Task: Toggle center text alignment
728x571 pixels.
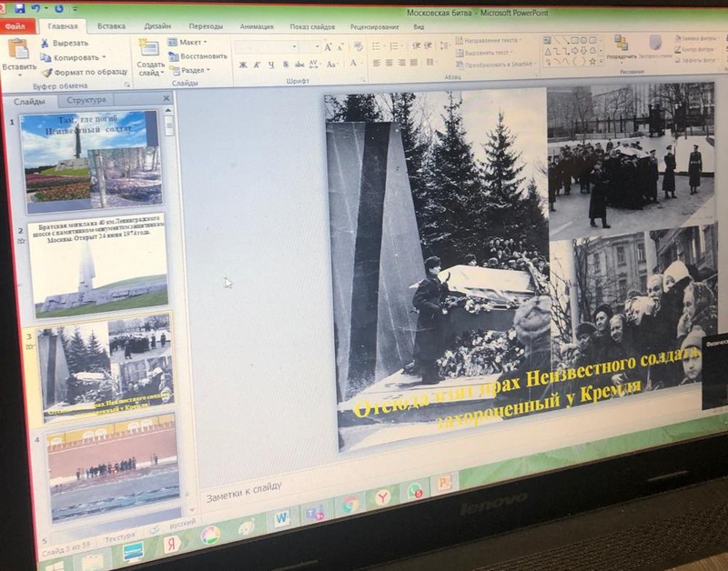Action: (x=389, y=63)
